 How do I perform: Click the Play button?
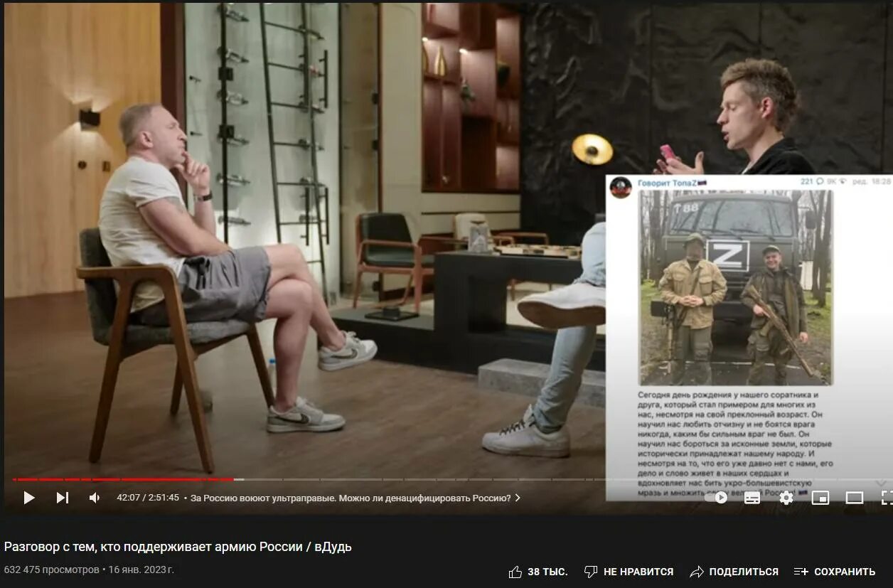[x=29, y=498]
